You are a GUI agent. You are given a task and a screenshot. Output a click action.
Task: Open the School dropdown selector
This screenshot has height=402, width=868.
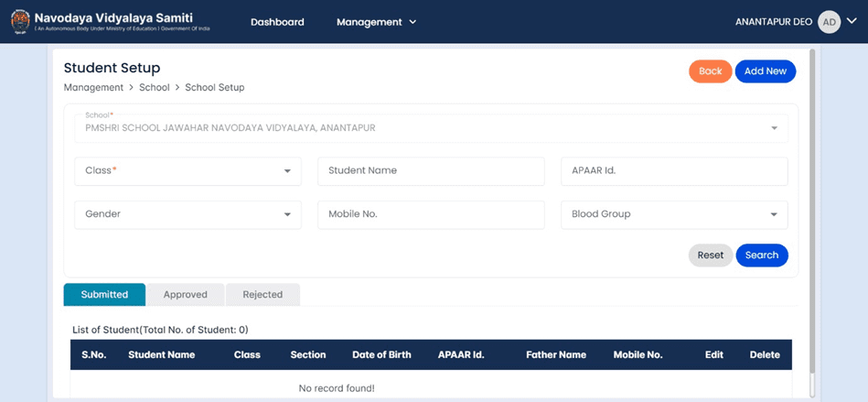pos(431,128)
